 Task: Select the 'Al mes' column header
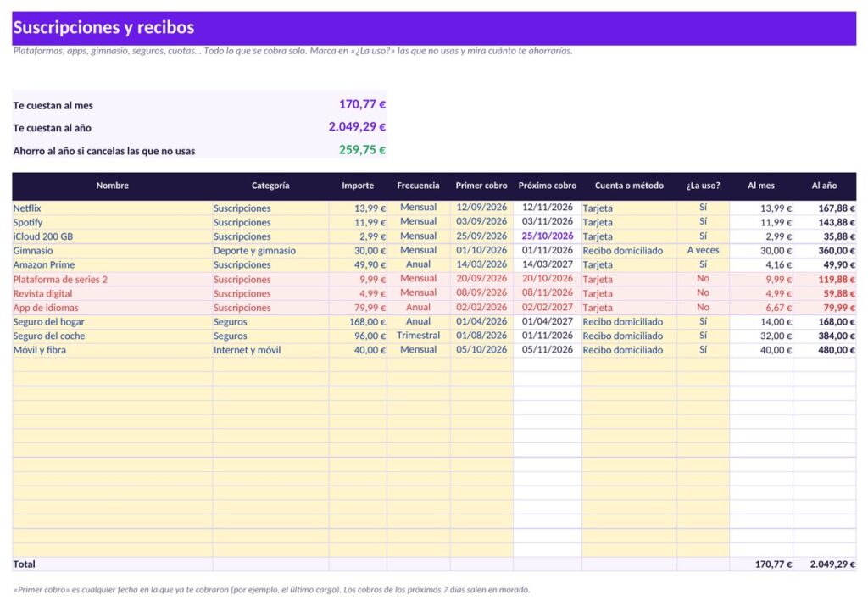click(761, 186)
